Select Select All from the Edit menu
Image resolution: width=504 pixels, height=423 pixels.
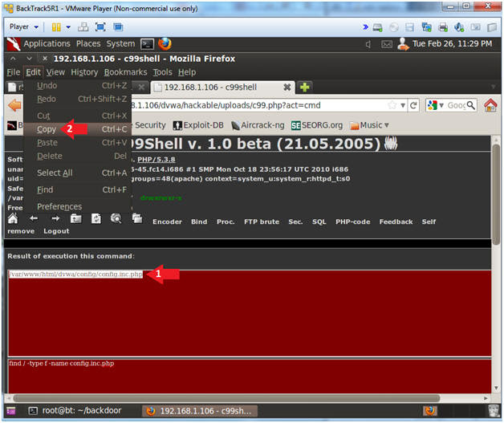[78, 173]
